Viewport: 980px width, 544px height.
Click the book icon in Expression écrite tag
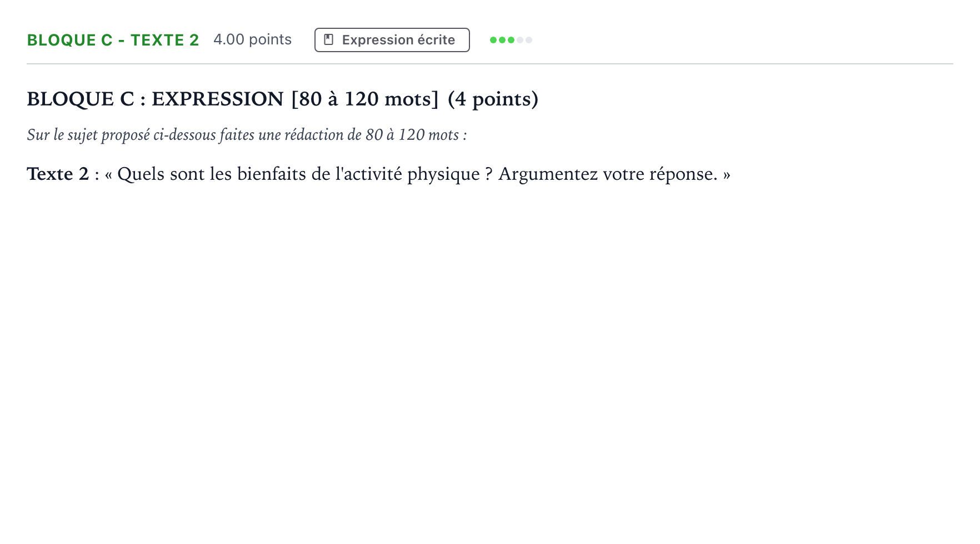(x=329, y=40)
